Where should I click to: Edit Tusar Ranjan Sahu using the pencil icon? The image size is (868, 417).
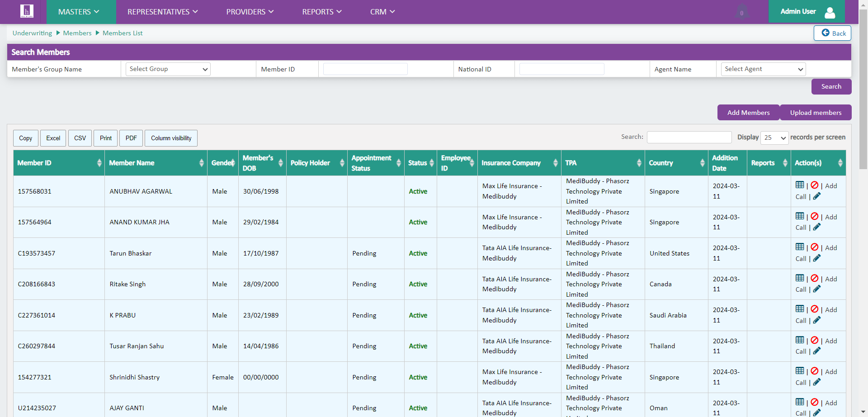[x=817, y=351]
